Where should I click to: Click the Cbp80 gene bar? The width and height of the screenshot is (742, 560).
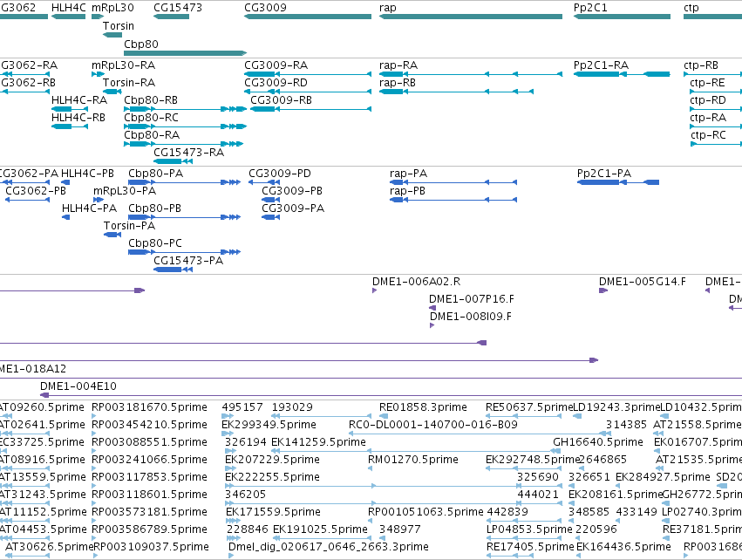186,53
